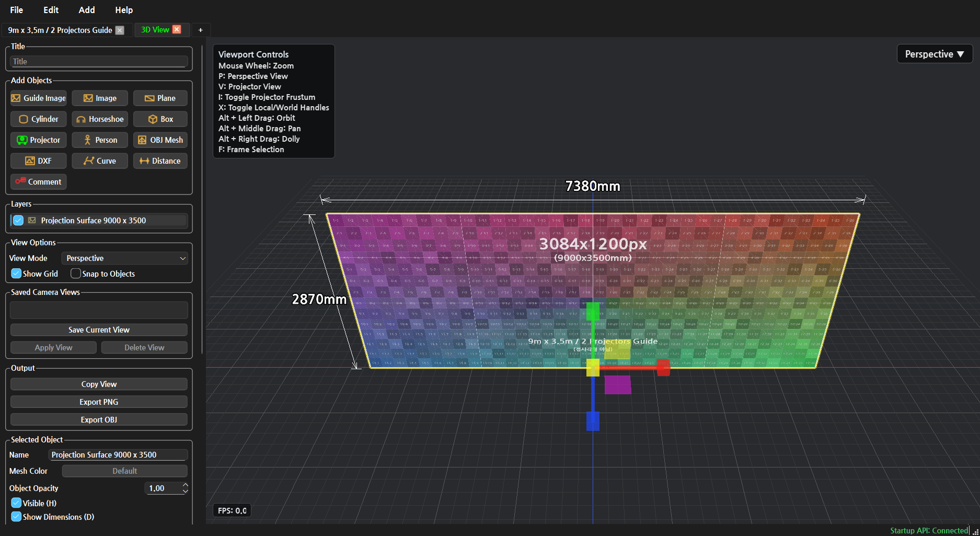Open the Add menu
The width and height of the screenshot is (980, 536).
87,10
